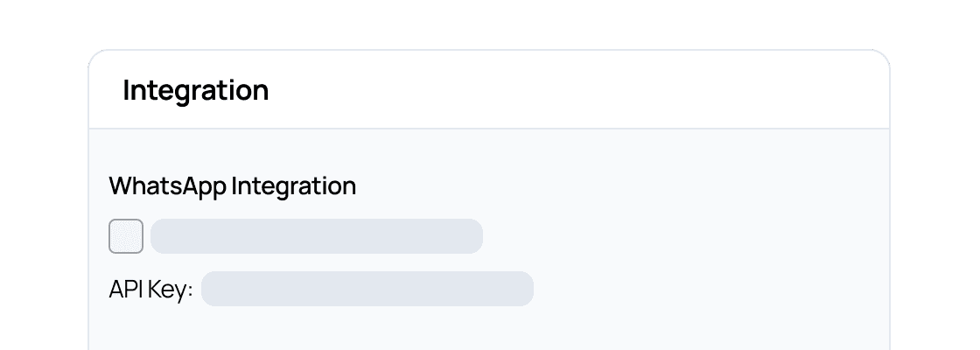Select the "WhatsApp Integration" section heading

[x=232, y=186]
